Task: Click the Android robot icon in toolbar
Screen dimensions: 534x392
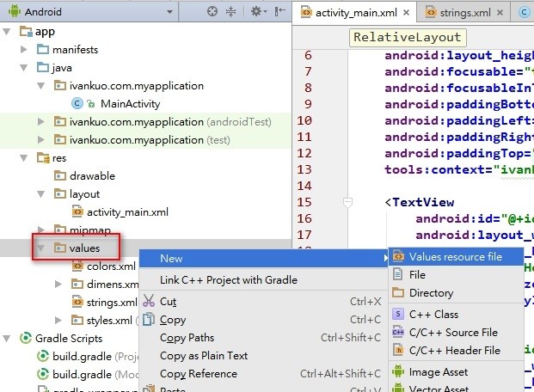Action: [x=15, y=11]
